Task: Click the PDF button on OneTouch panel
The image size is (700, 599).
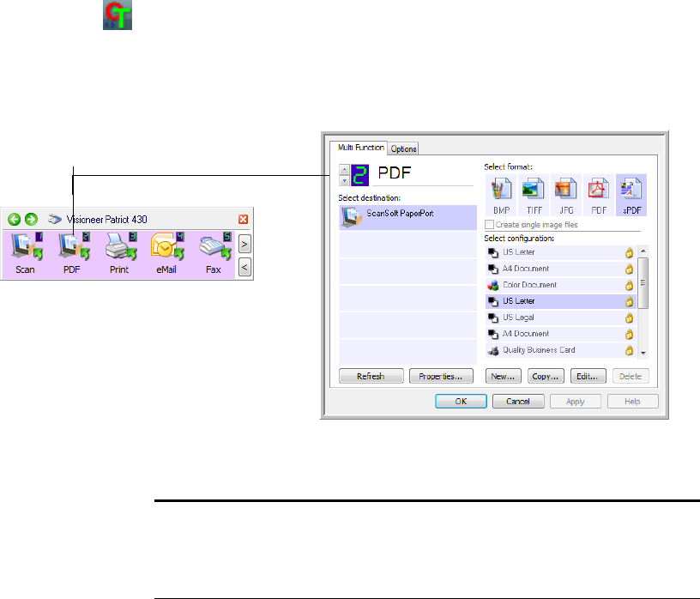Action: pos(73,253)
